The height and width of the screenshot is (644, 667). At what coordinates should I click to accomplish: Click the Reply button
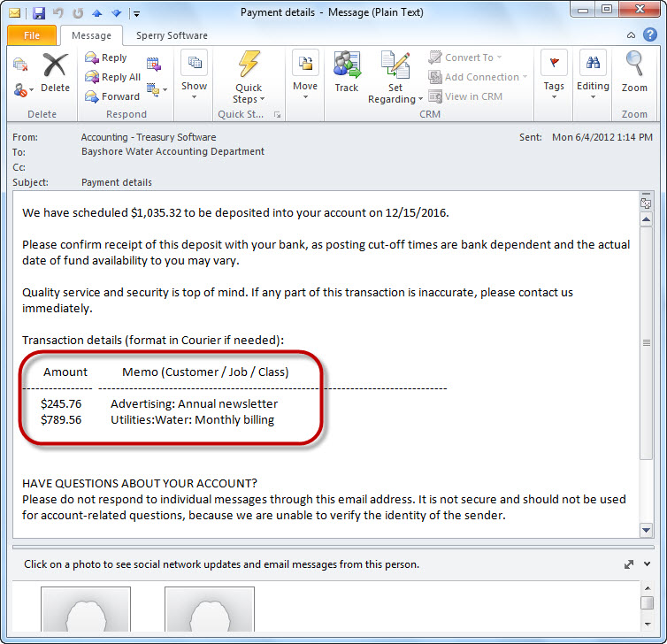pyautogui.click(x=106, y=57)
